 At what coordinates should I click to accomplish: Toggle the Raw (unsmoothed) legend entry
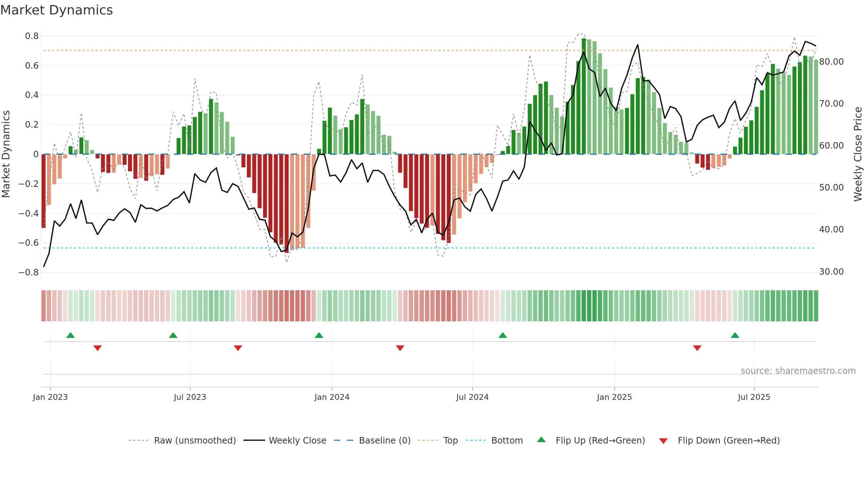click(x=182, y=440)
